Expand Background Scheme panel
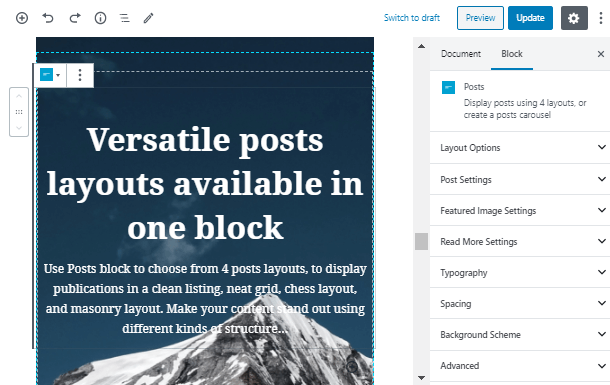The height and width of the screenshot is (385, 610). coord(520,335)
